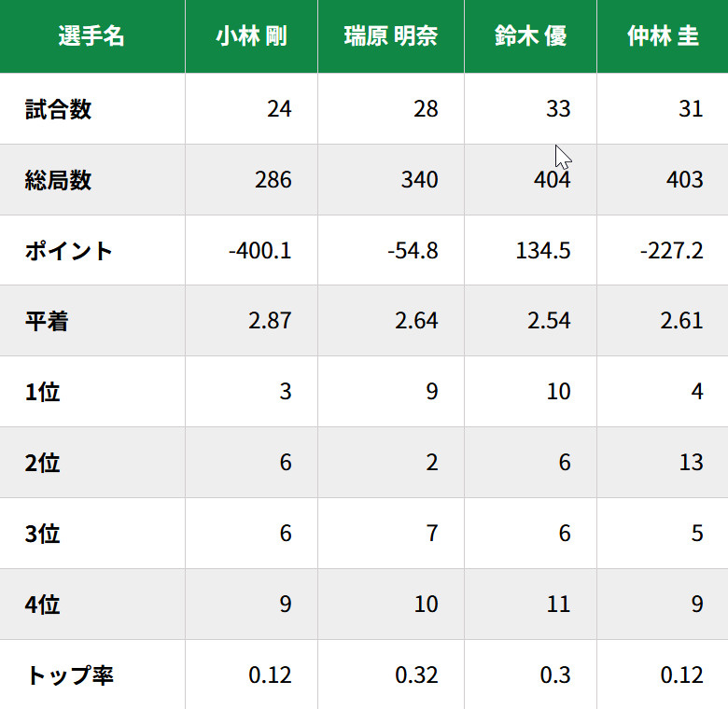Screen dimensions: 728x709
Task: Select the 平着 row label
Action: (x=47, y=322)
